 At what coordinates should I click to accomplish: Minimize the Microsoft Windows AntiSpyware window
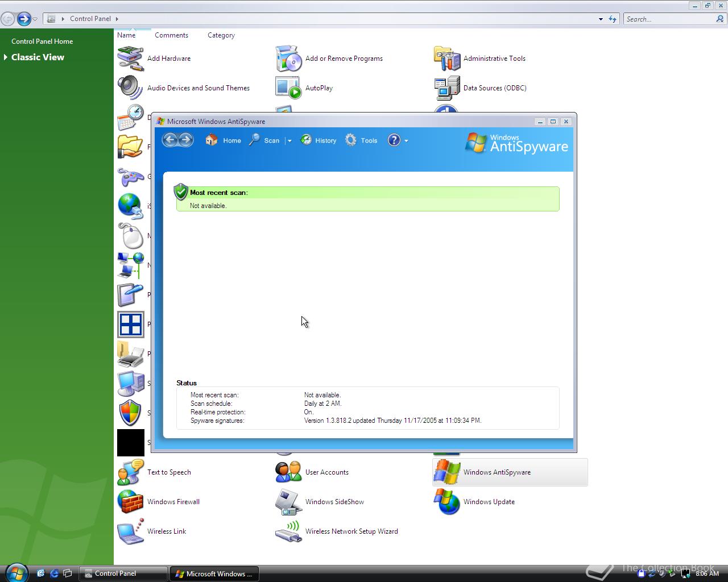[x=540, y=121]
